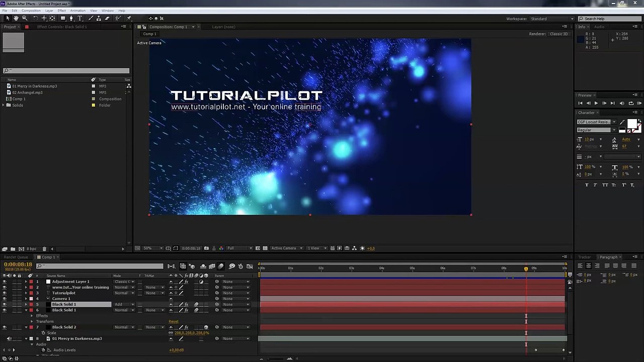The image size is (644, 362).
Task: Select the Selection (arrow) tool
Action: click(8, 19)
